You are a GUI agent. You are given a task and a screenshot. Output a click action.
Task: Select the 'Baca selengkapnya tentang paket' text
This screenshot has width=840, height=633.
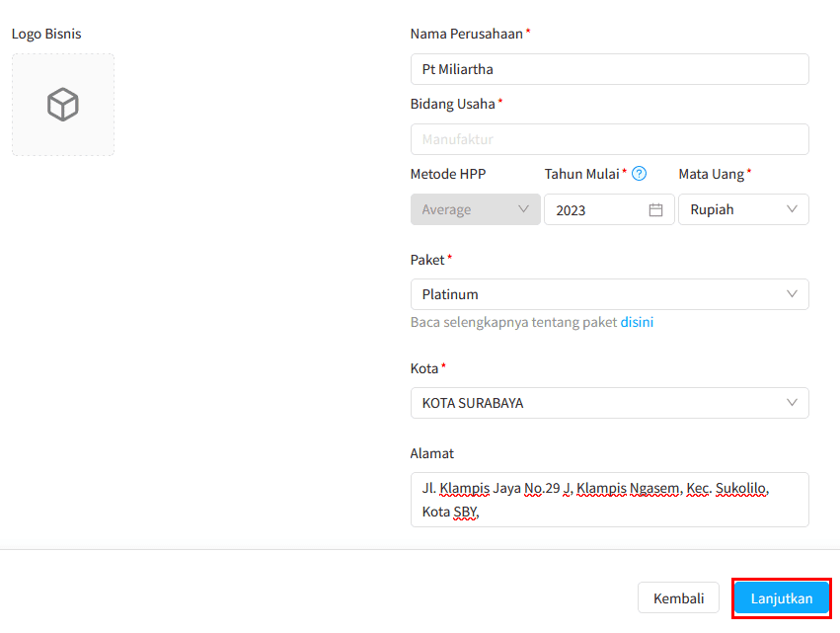pyautogui.click(x=513, y=322)
